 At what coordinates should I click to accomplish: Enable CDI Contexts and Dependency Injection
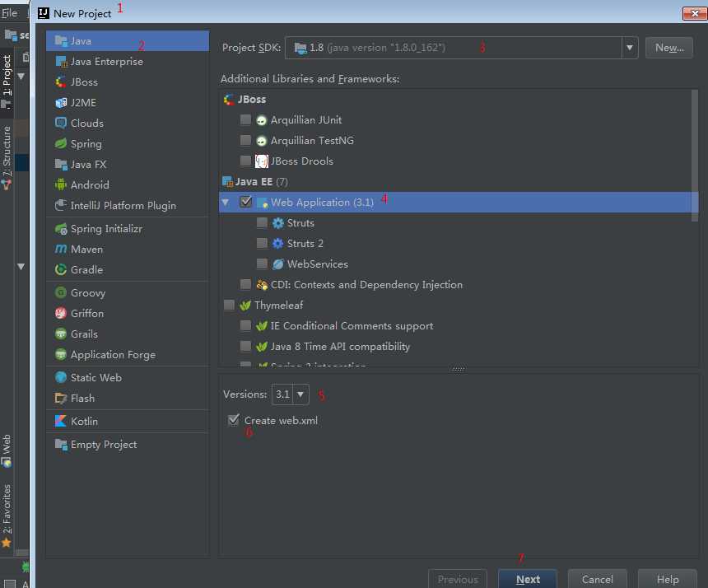point(245,284)
